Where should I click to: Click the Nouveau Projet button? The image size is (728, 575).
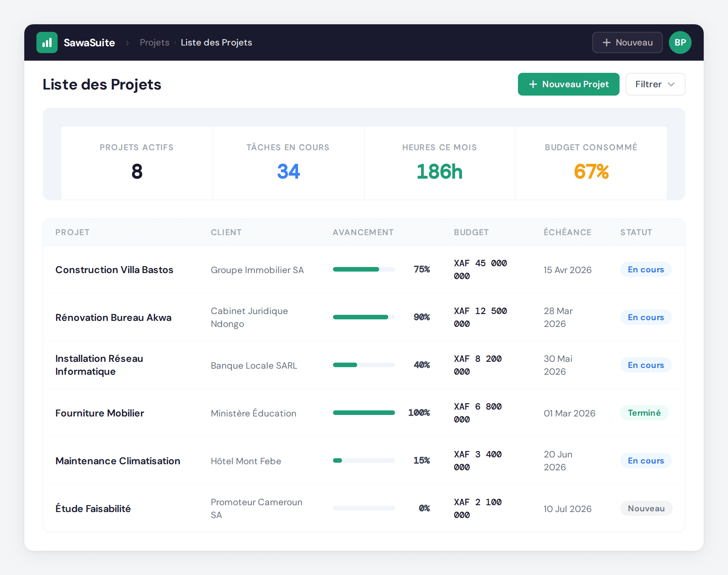click(x=568, y=84)
